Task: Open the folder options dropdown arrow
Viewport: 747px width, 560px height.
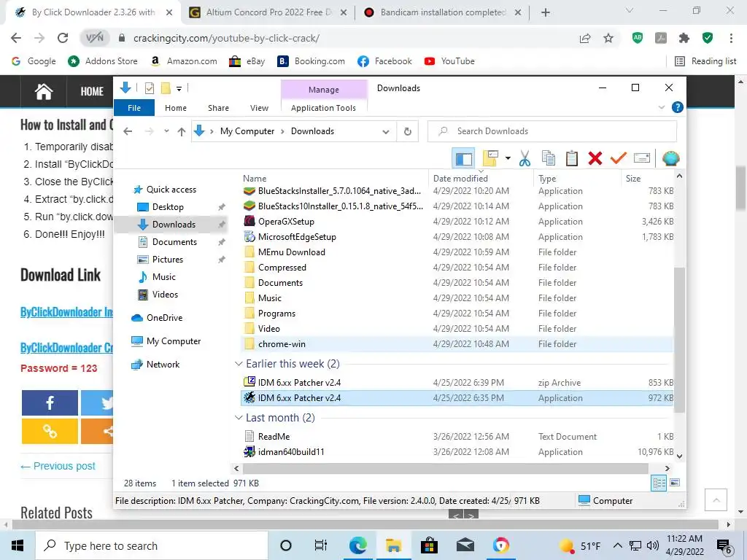Action: pos(508,158)
